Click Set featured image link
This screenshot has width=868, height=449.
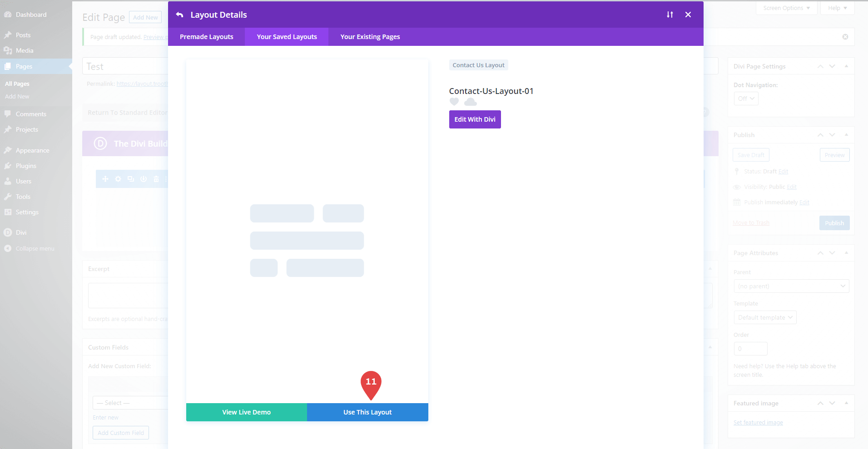tap(758, 423)
